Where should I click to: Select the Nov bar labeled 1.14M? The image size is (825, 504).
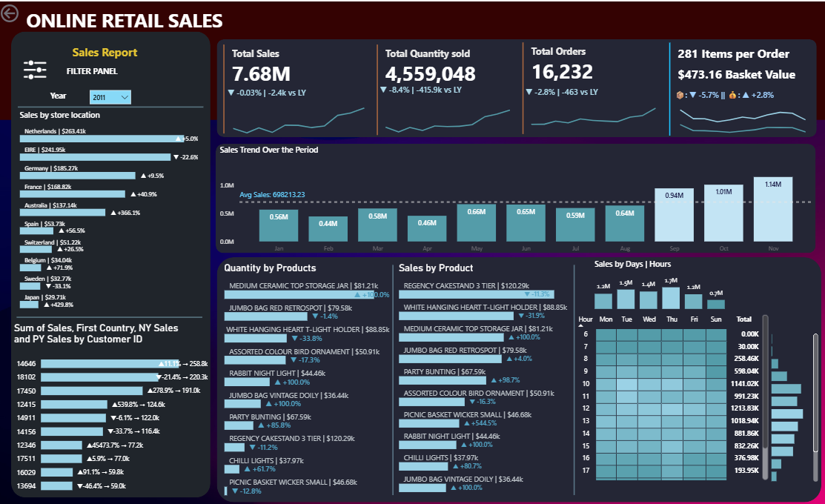click(x=773, y=210)
